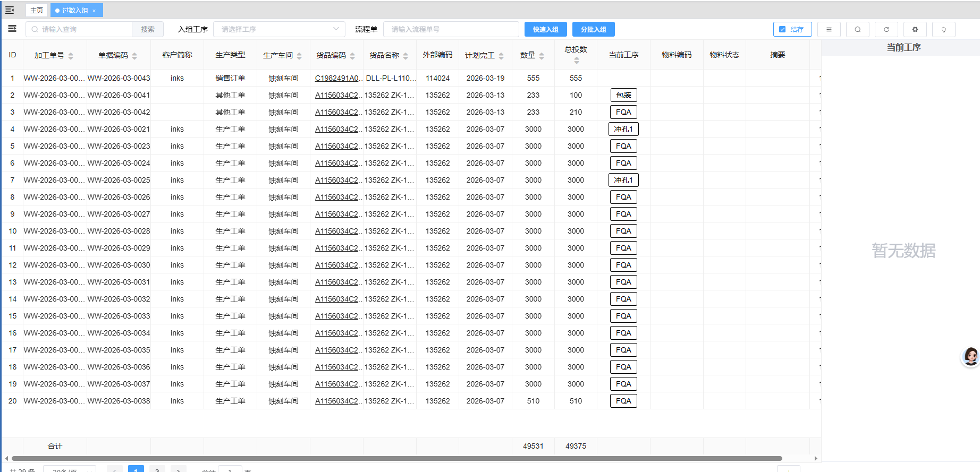This screenshot has height=472, width=980.
Task: Click the hamburger list icon beside search box
Action: (x=12, y=29)
